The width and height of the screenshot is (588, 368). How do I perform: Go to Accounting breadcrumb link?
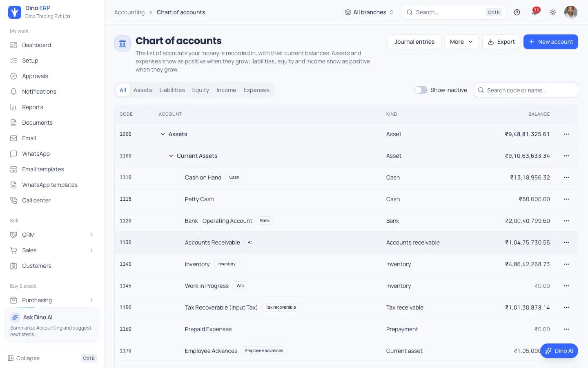(129, 12)
